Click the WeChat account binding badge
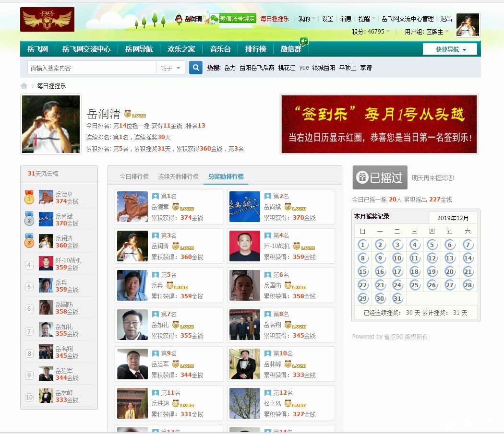The height and width of the screenshot is (434, 504). 233,19
